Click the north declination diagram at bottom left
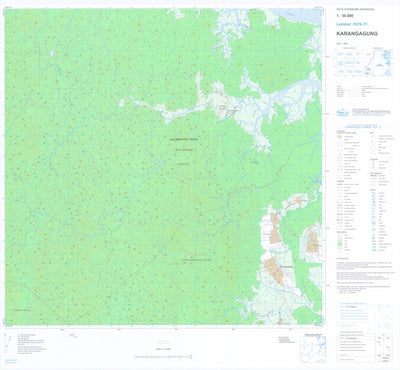400x370 pixels. (9, 343)
